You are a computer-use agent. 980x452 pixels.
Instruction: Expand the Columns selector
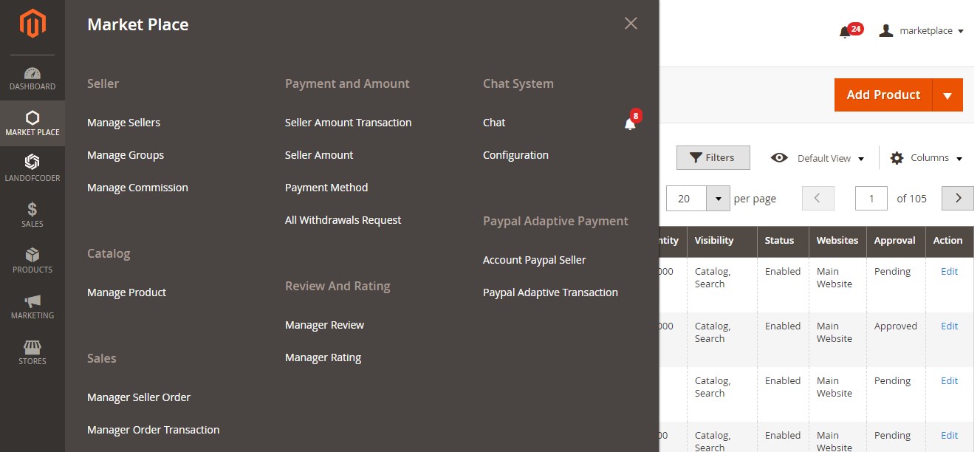tap(927, 158)
